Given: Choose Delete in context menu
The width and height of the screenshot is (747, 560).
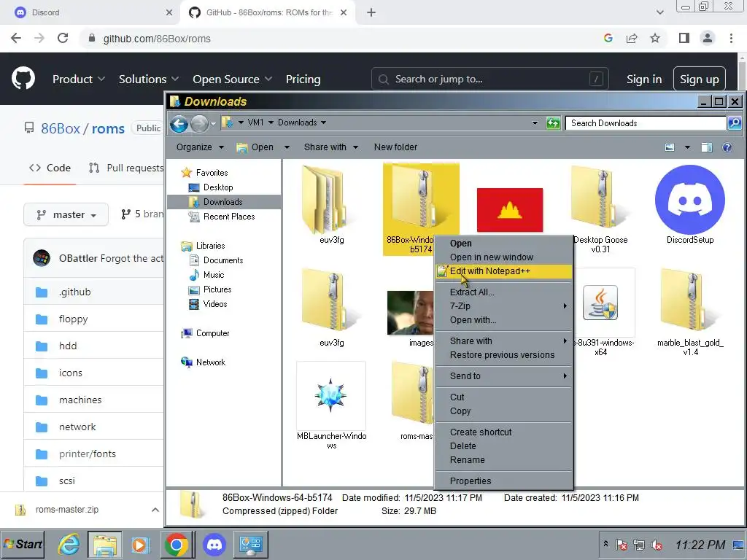Looking at the screenshot, I should [x=503, y=446].
